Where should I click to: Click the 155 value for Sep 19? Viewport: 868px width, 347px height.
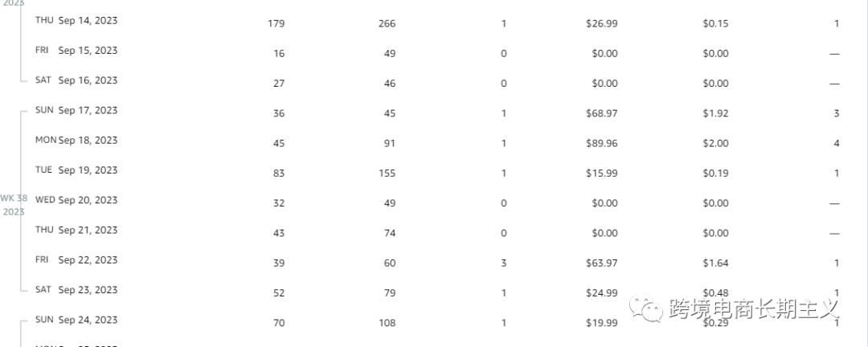[x=387, y=173]
